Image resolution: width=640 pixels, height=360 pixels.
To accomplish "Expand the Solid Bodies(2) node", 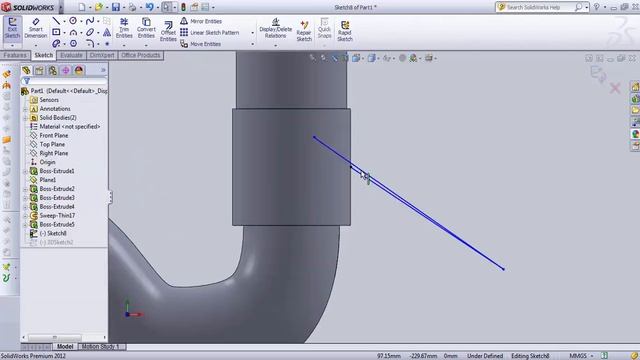I will pos(25,118).
